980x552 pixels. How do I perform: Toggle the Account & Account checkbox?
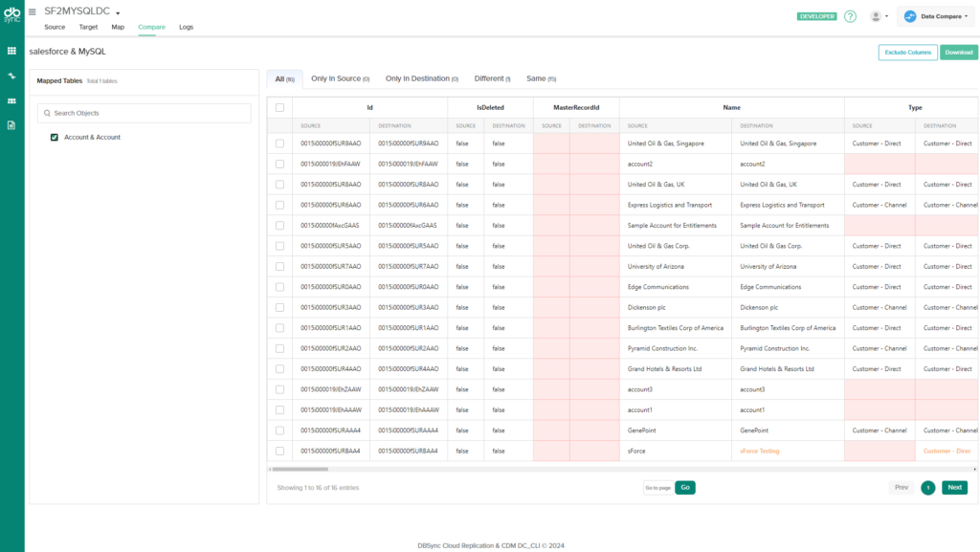coord(55,138)
